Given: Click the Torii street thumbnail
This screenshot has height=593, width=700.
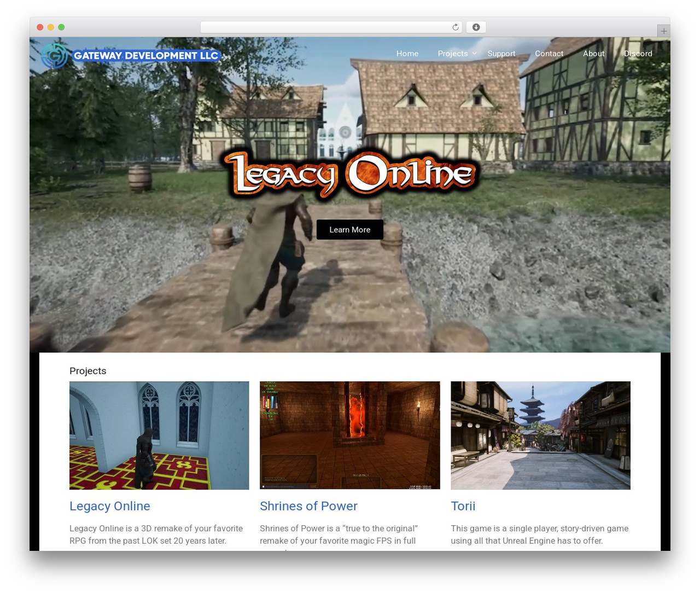Looking at the screenshot, I should (540, 435).
